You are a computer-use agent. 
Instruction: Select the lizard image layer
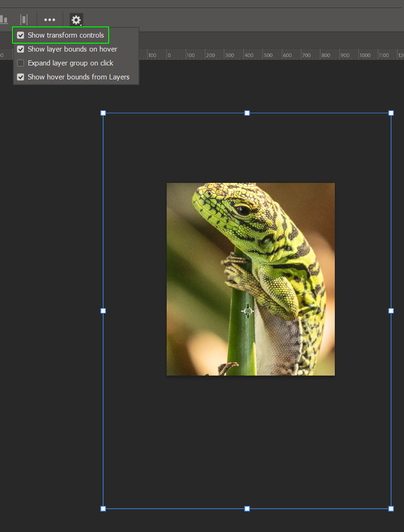[x=250, y=279]
